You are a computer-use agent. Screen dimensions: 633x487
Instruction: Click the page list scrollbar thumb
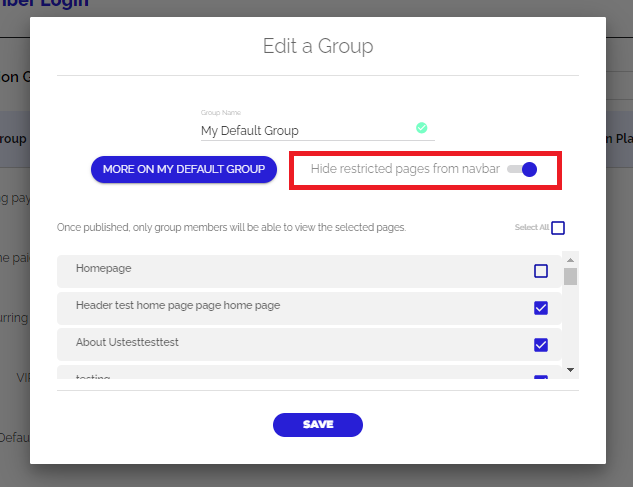[x=570, y=277]
